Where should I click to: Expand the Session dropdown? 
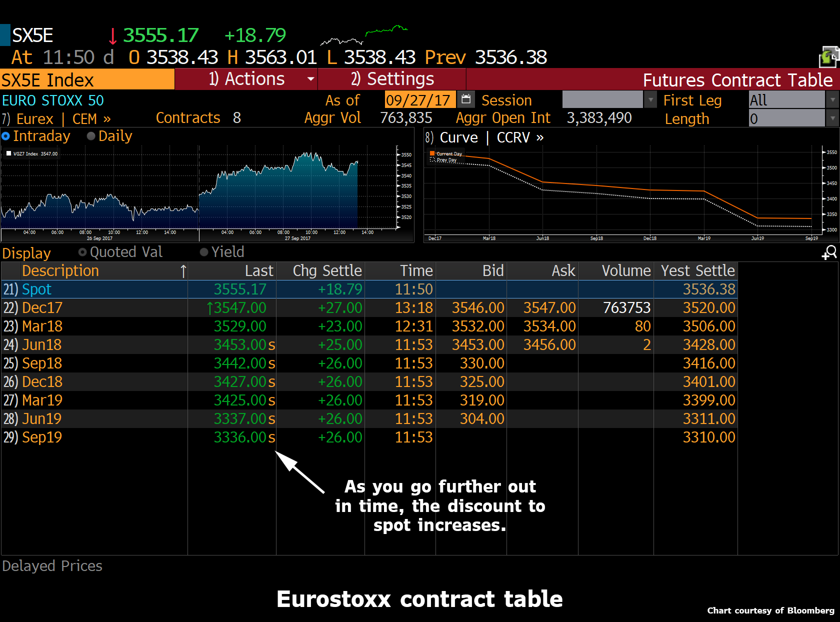pyautogui.click(x=650, y=99)
